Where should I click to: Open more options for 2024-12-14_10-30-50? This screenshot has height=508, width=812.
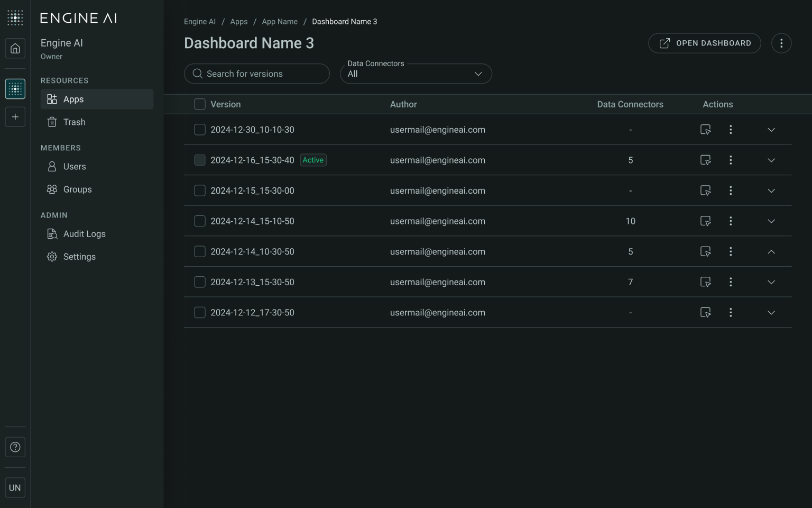coord(731,251)
